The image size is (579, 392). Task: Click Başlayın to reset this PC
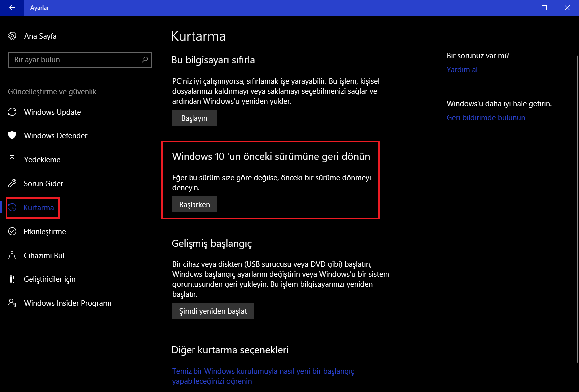[194, 118]
